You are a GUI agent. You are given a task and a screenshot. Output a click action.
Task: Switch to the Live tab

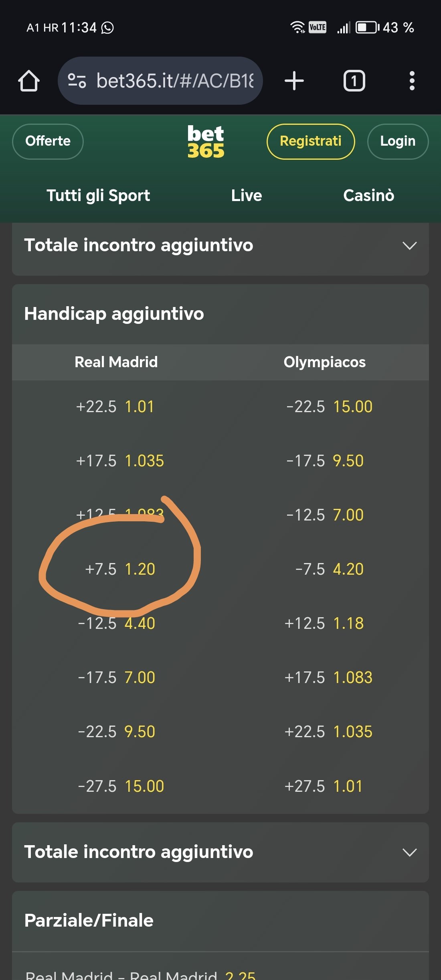[x=247, y=195]
